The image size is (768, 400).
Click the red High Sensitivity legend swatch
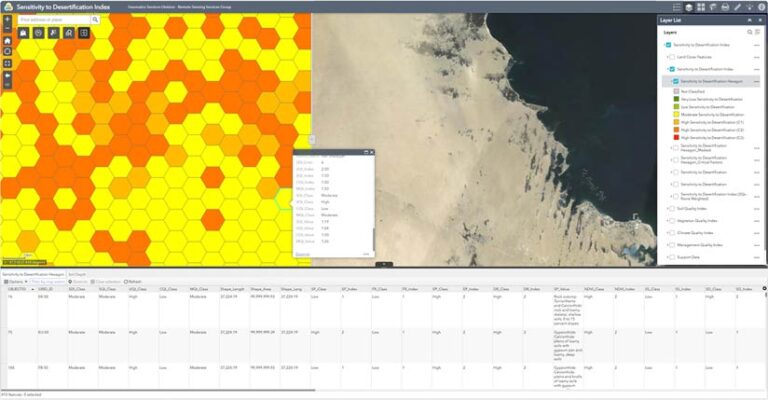click(676, 138)
